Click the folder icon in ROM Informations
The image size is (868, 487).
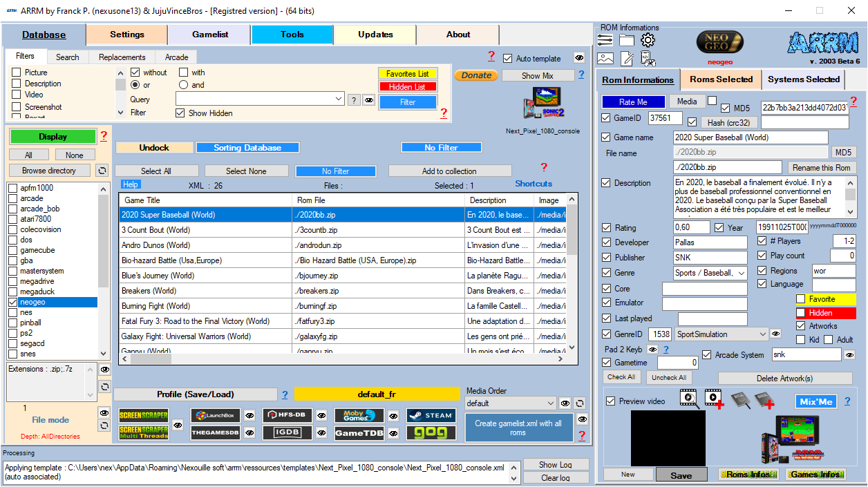[626, 40]
